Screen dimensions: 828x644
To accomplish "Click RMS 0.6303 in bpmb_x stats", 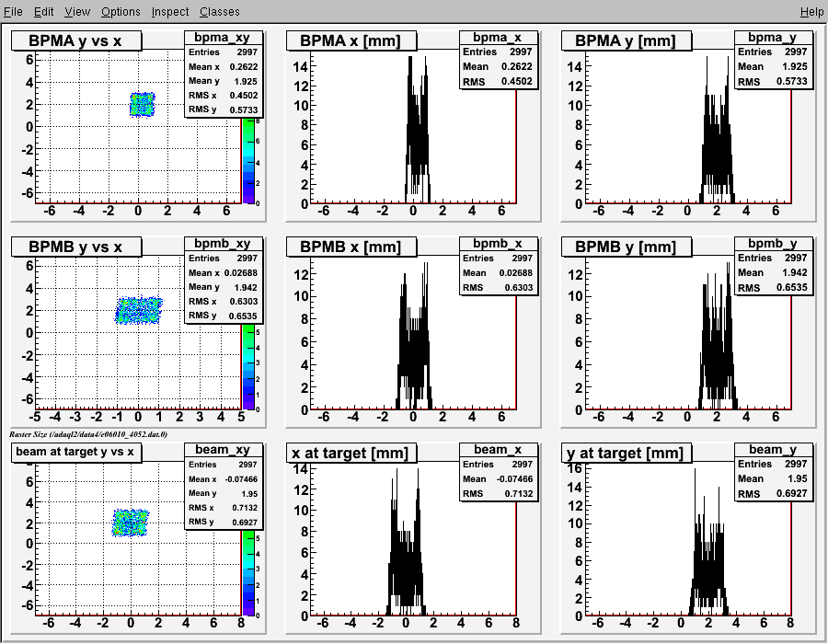I will pyautogui.click(x=498, y=287).
